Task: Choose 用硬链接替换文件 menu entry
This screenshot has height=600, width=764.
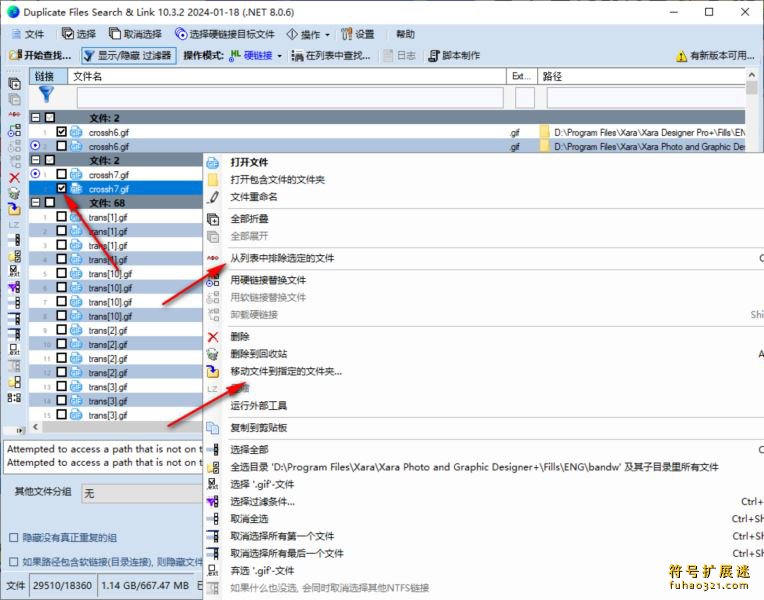Action: [268, 280]
